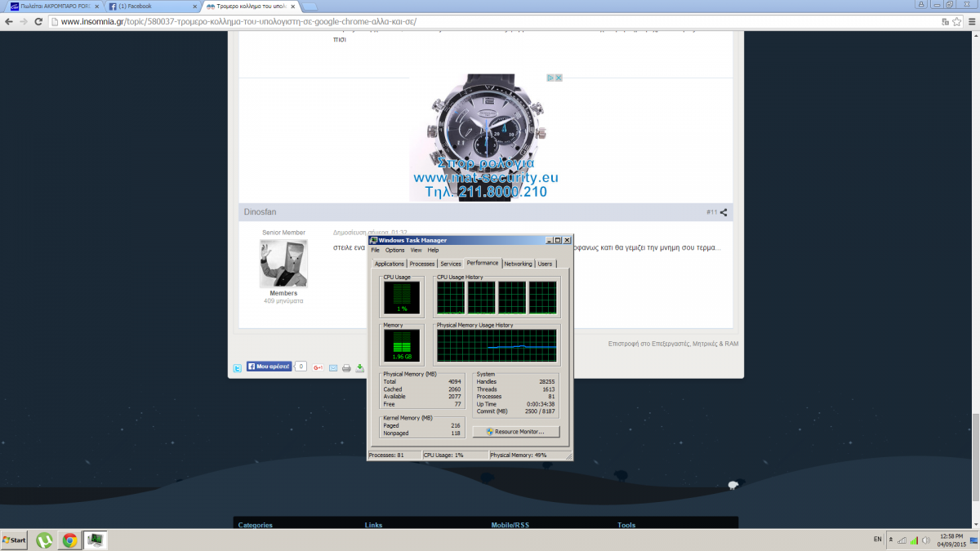Viewport: 980px width, 551px height.
Task: Open volume control speaker icon
Action: (x=926, y=540)
